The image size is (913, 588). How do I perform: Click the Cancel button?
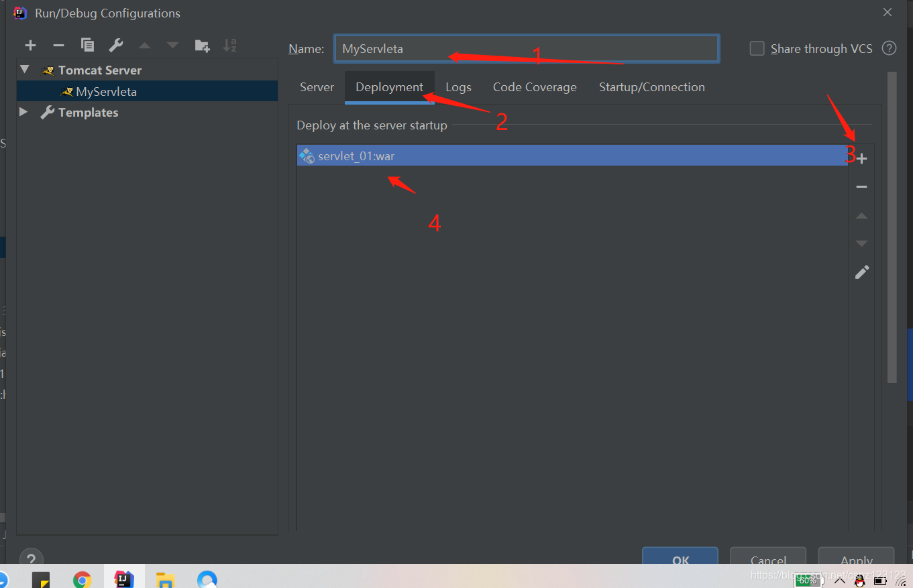pos(768,556)
